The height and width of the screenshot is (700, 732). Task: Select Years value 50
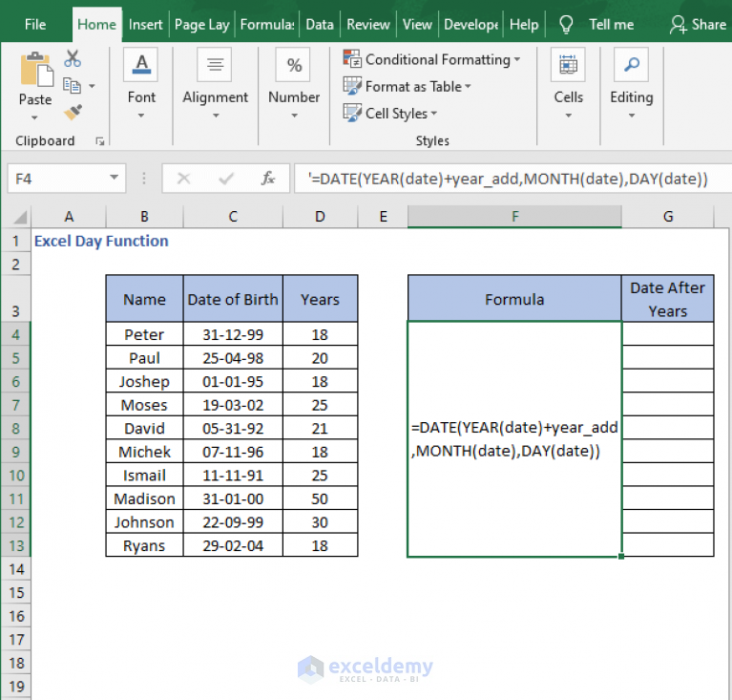tap(320, 498)
